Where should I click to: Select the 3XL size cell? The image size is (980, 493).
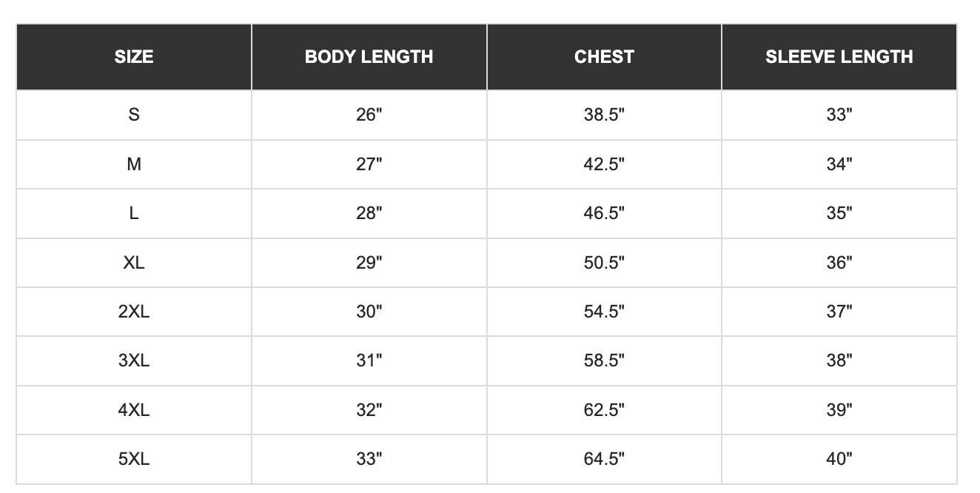134,360
